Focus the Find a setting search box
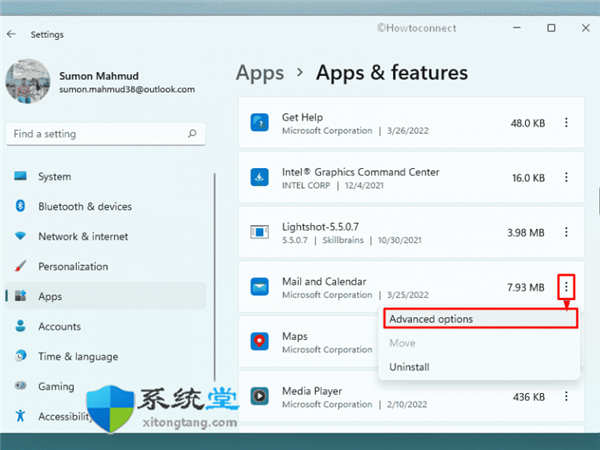Screen dimensions: 600x450 (106, 134)
